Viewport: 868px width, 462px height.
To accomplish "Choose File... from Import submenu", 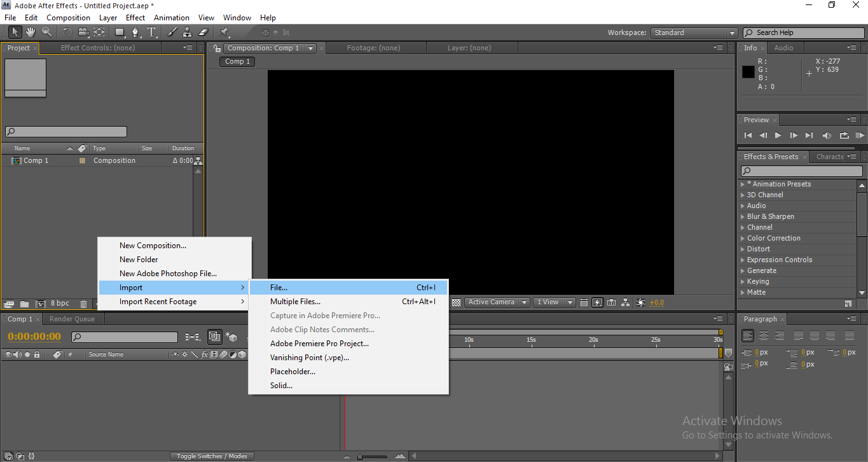I will (279, 288).
